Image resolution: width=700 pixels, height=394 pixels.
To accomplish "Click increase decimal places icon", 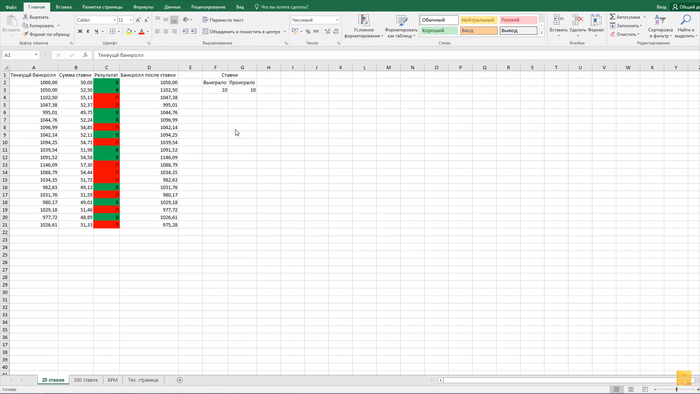I will [327, 32].
